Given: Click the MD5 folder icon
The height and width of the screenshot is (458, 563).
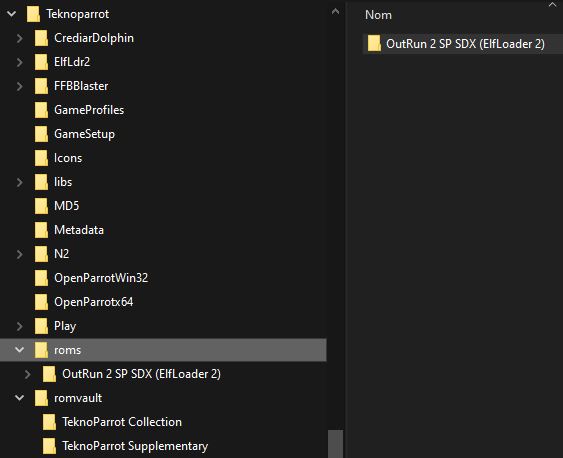Looking at the screenshot, I should click(41, 206).
